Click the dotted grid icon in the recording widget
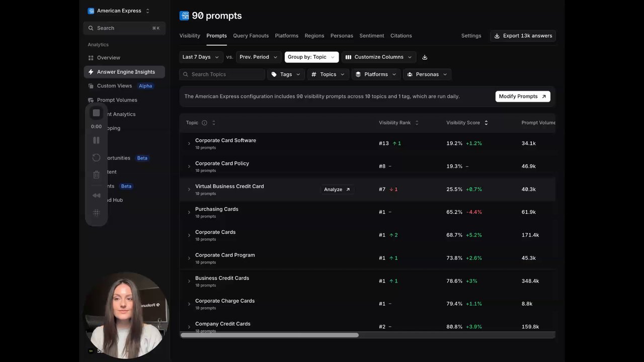 (97, 213)
